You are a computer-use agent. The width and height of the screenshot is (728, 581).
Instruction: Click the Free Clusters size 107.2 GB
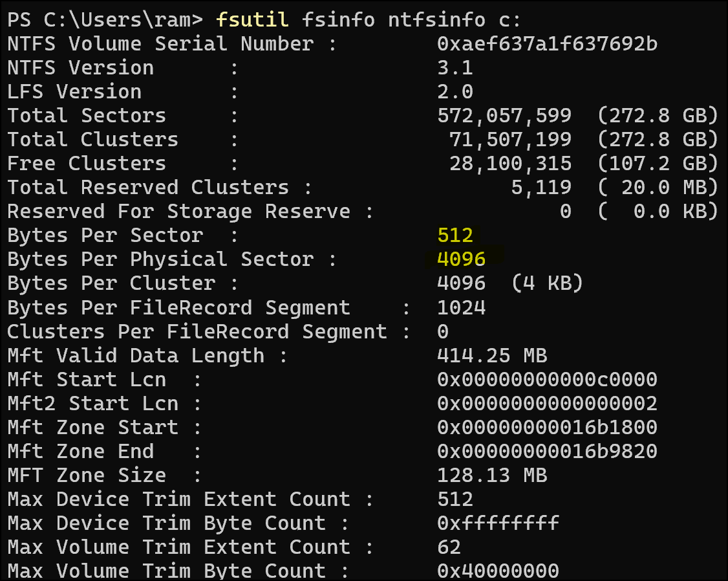(x=658, y=163)
